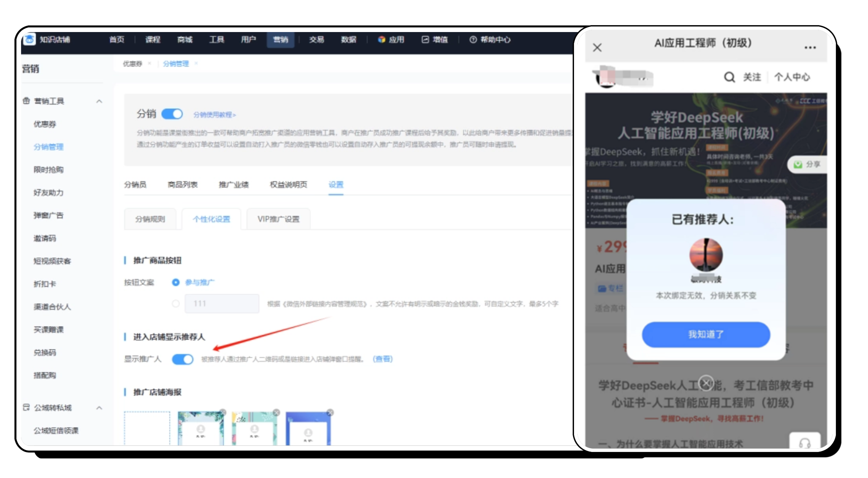Click the search magnifier icon
The image size is (868, 478).
pos(729,77)
